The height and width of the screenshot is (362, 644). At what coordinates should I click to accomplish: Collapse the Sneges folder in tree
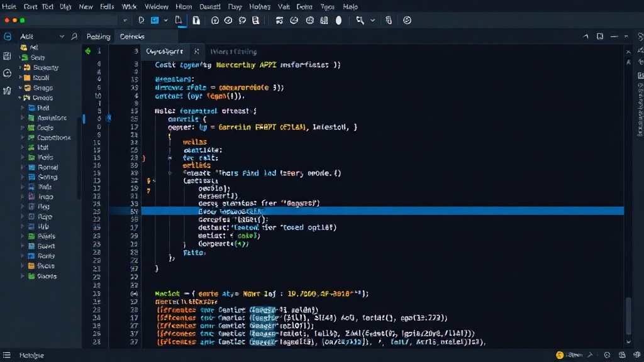pos(20,88)
